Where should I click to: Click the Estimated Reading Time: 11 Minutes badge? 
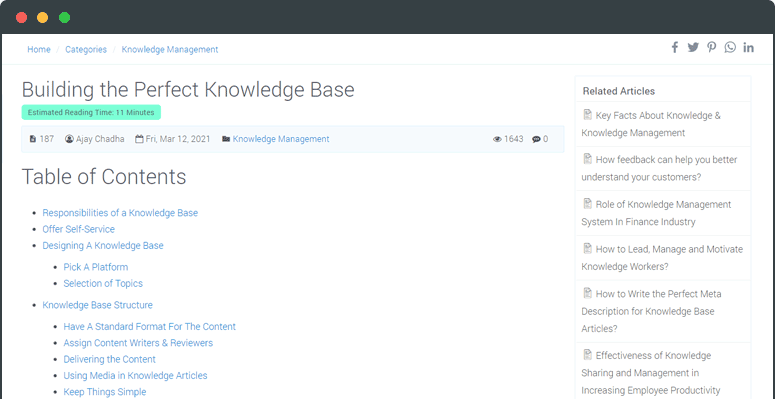click(91, 112)
